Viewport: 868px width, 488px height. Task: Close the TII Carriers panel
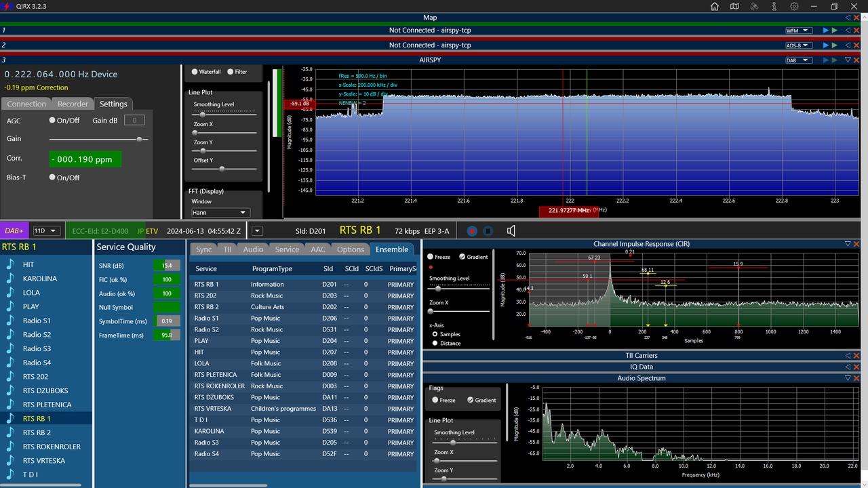(856, 356)
